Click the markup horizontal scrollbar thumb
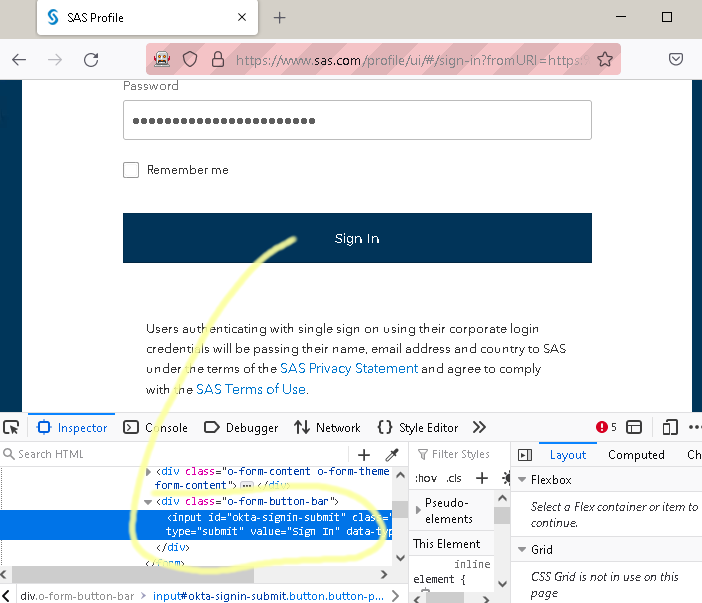This screenshot has height=603, width=702. click(x=133, y=574)
